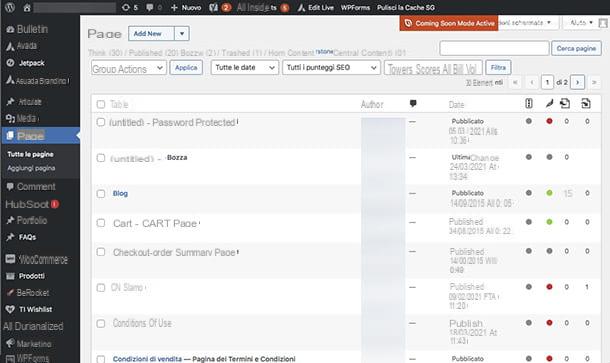The width and height of the screenshot is (610, 363).
Task: Open the Blog page link
Action: click(x=120, y=193)
